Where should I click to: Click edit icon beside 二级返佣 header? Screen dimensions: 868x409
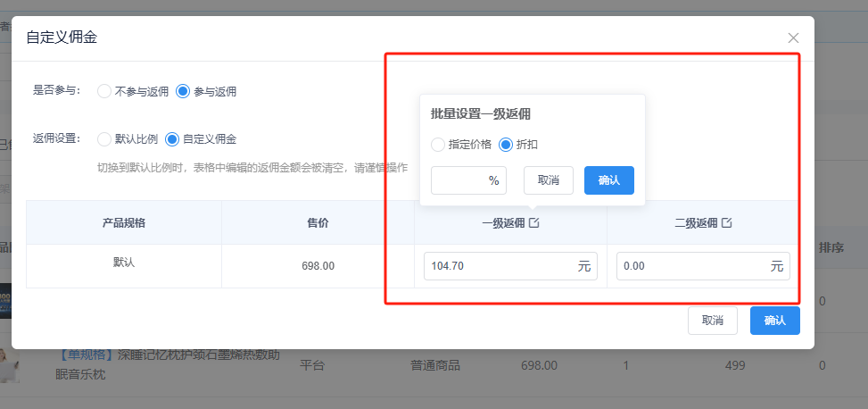pos(727,222)
